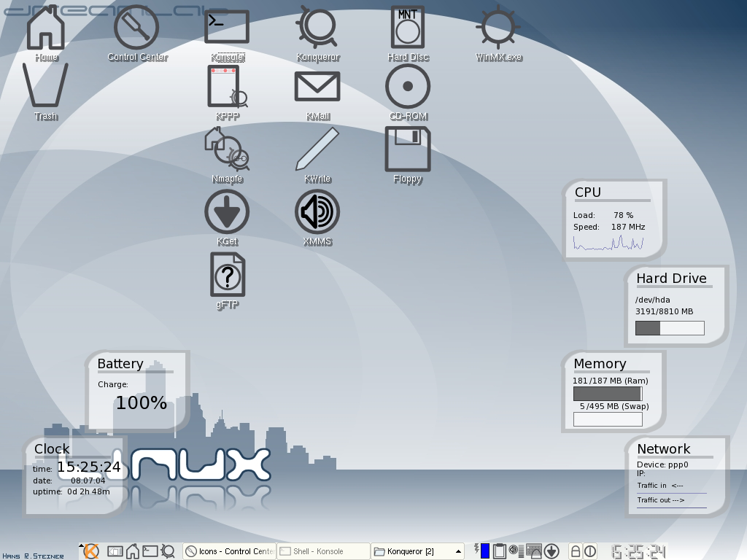Click the Traffic out label
This screenshot has height=560, width=747.
(661, 500)
